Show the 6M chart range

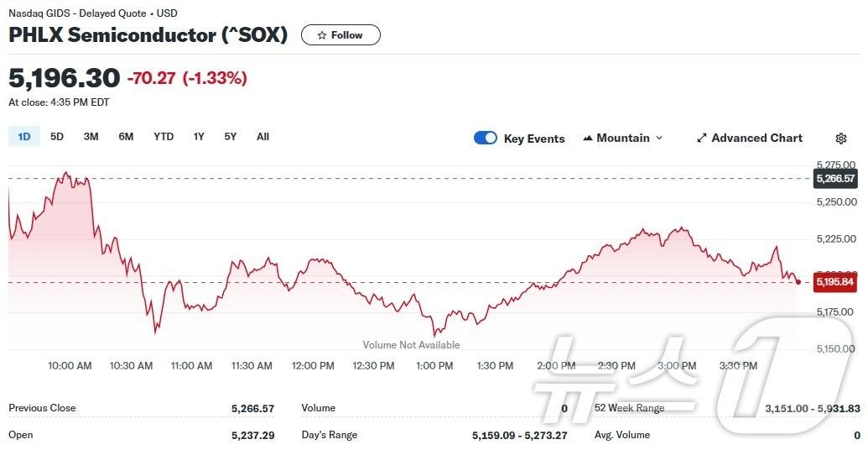[126, 137]
